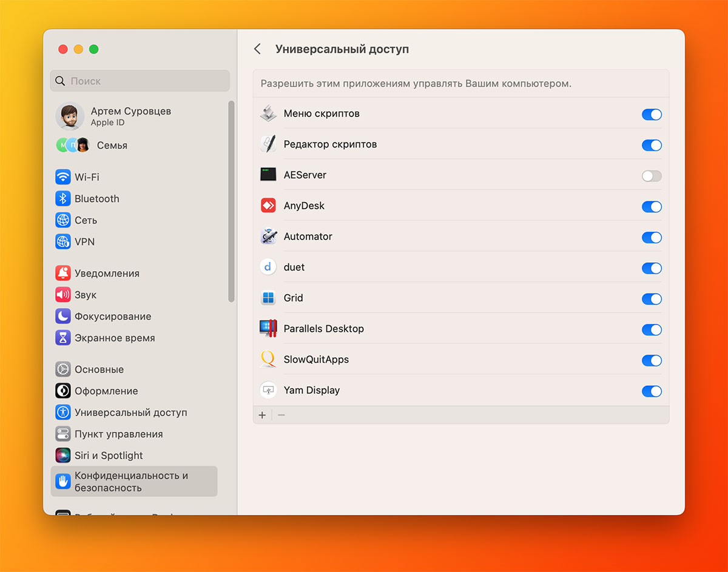The width and height of the screenshot is (728, 572).
Task: Add an app with the plus button
Action: (262, 415)
